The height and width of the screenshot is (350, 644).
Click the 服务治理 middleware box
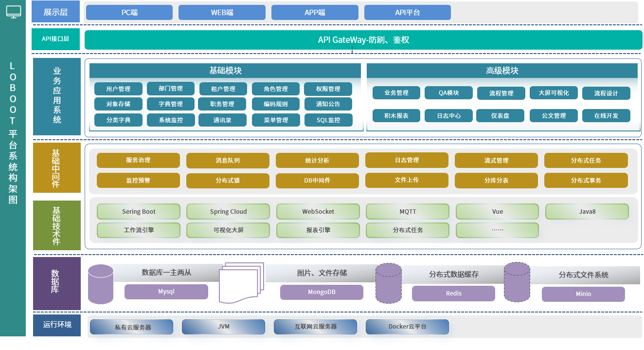pos(138,160)
